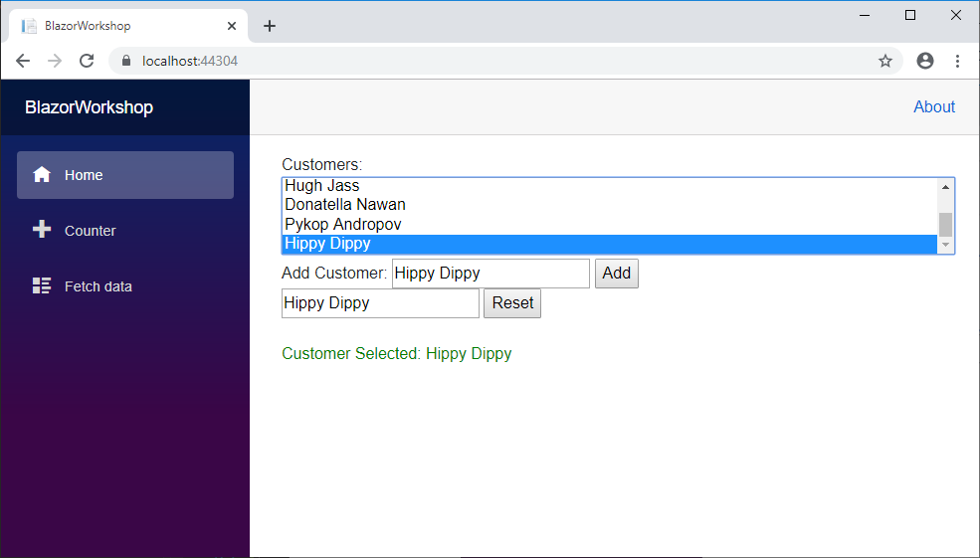Close the Chrome window

(956, 15)
